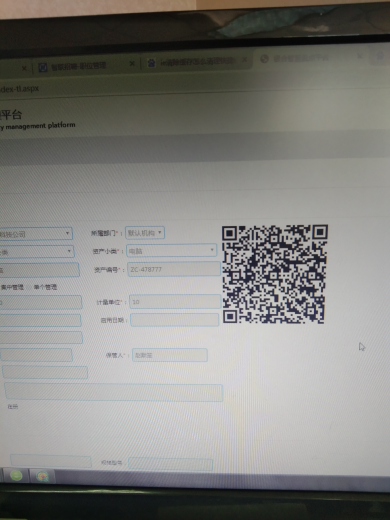Click the 保管人 input field

coord(170,355)
